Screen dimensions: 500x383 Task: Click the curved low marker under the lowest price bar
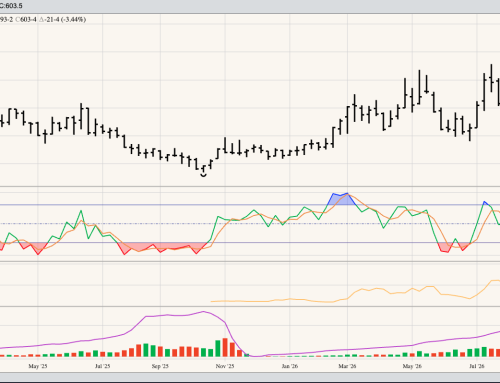point(204,175)
